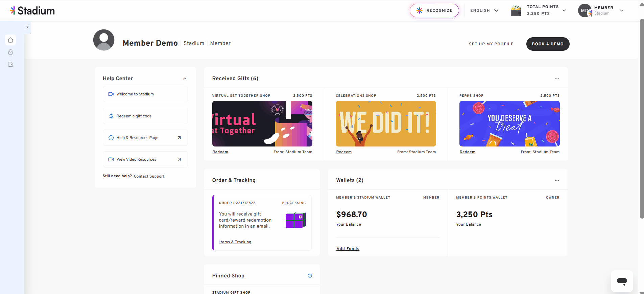Click the Member Demo name heading

[x=150, y=43]
